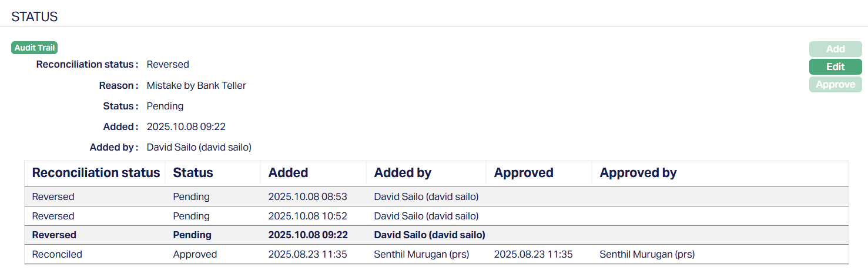Viewport: 868px width, 270px height.
Task: Click the Approved by column header
Action: pyautogui.click(x=638, y=173)
